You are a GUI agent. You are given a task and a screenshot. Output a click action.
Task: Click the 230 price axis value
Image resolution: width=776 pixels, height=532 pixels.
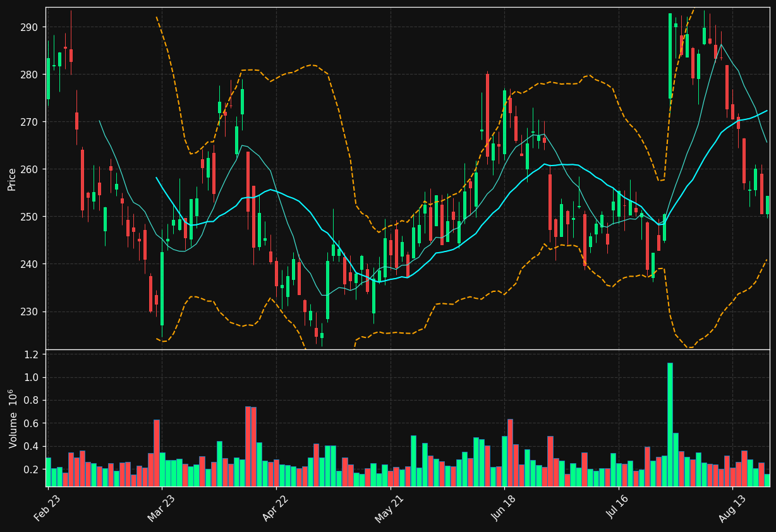click(29, 311)
